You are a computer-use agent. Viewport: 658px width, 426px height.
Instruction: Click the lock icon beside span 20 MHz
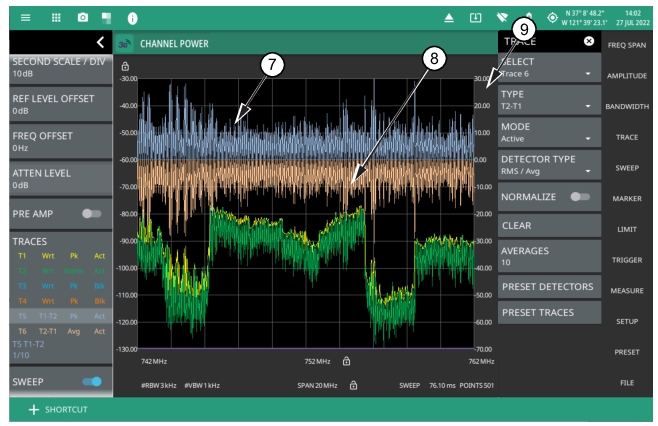[353, 384]
